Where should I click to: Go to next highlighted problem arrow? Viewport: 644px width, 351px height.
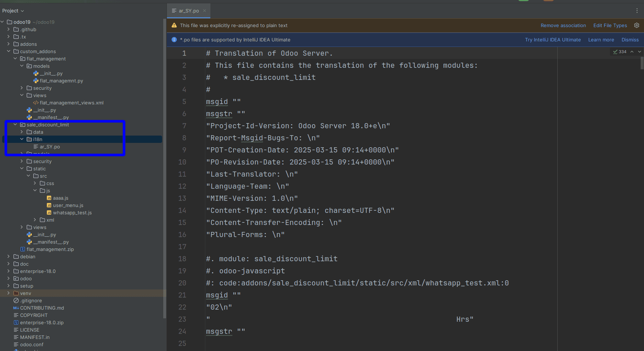pos(639,52)
